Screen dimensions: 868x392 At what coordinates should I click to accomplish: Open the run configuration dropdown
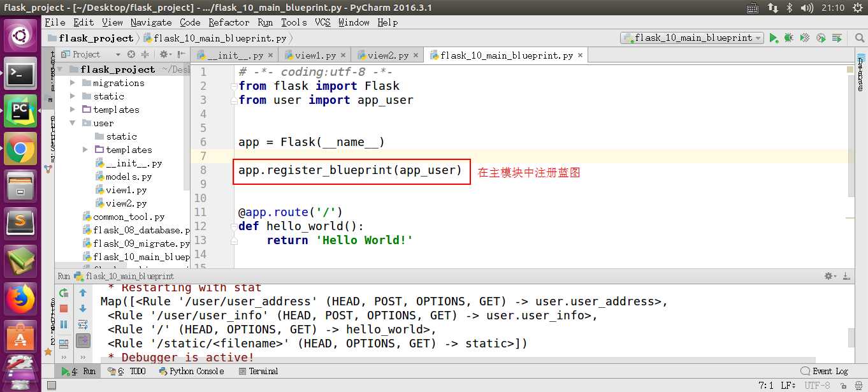692,38
